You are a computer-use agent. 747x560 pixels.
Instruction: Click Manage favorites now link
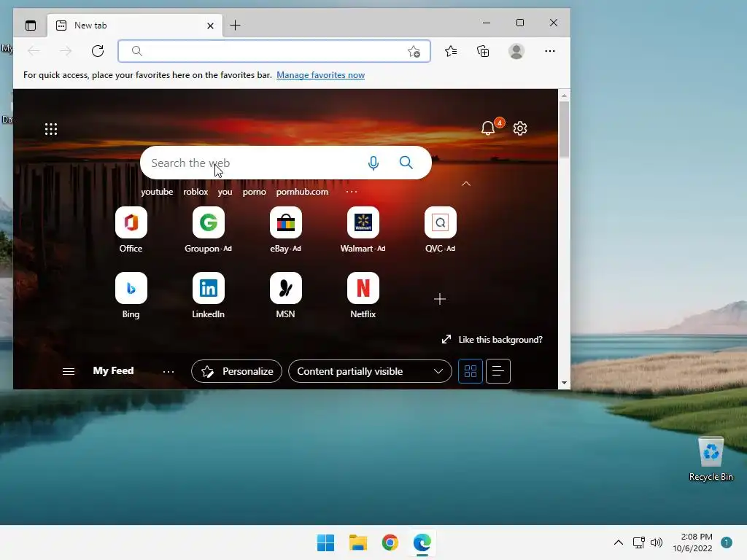[321, 75]
